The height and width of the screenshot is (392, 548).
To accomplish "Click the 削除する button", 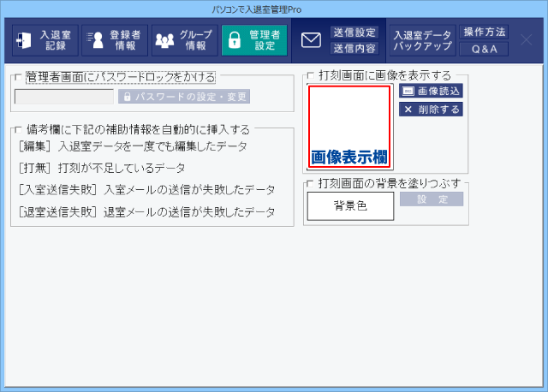I will pyautogui.click(x=431, y=110).
